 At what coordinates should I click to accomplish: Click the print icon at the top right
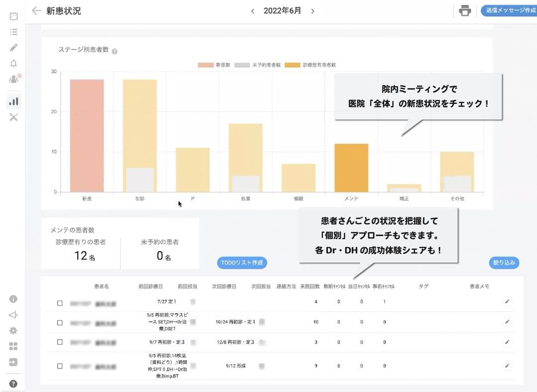coord(465,10)
